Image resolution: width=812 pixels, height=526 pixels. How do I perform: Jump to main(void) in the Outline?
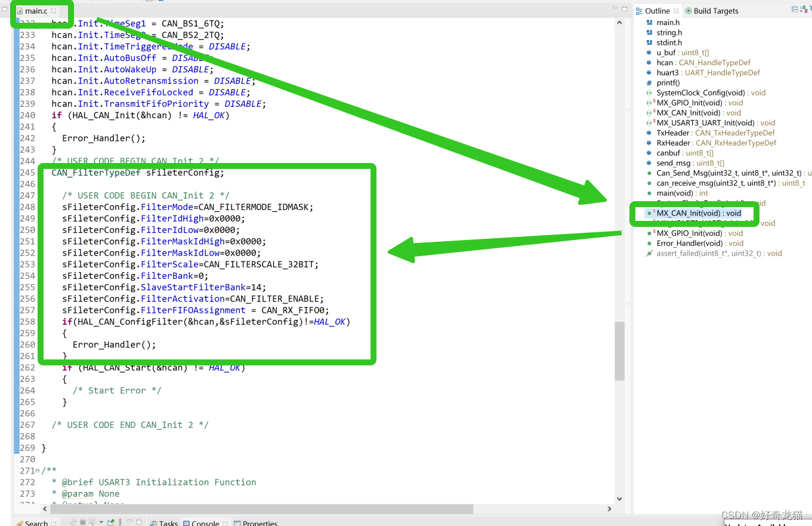click(x=678, y=193)
